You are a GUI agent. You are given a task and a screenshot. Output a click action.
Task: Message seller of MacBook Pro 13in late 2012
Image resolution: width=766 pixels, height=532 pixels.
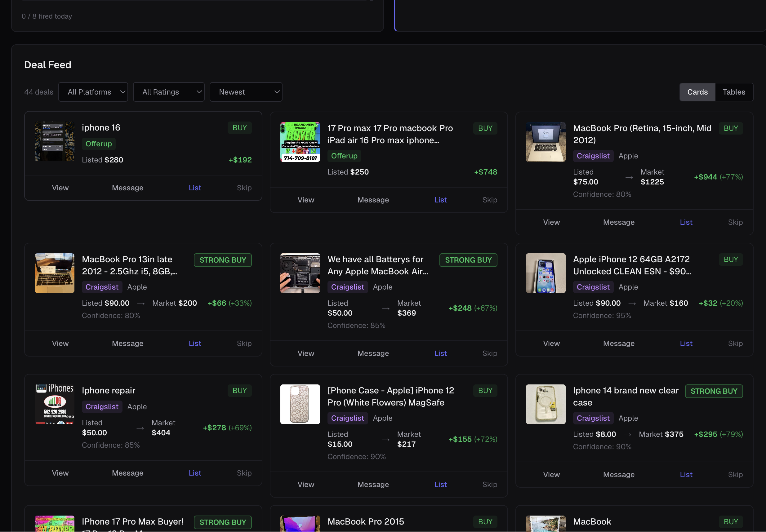(128, 343)
